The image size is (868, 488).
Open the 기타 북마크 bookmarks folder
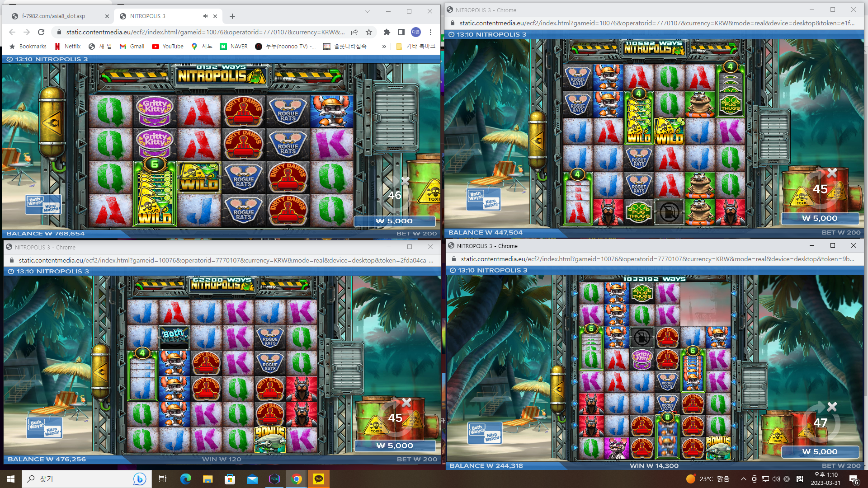415,46
